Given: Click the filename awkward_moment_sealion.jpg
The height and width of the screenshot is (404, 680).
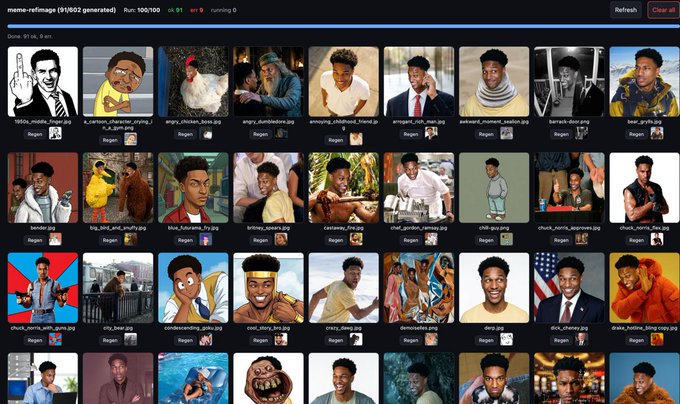Looking at the screenshot, I should 494,122.
